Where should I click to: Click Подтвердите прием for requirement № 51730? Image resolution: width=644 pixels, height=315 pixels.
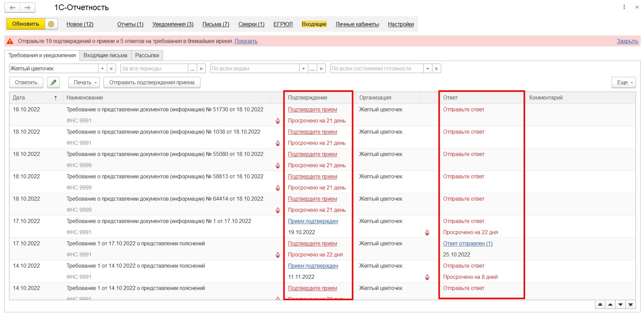point(312,110)
